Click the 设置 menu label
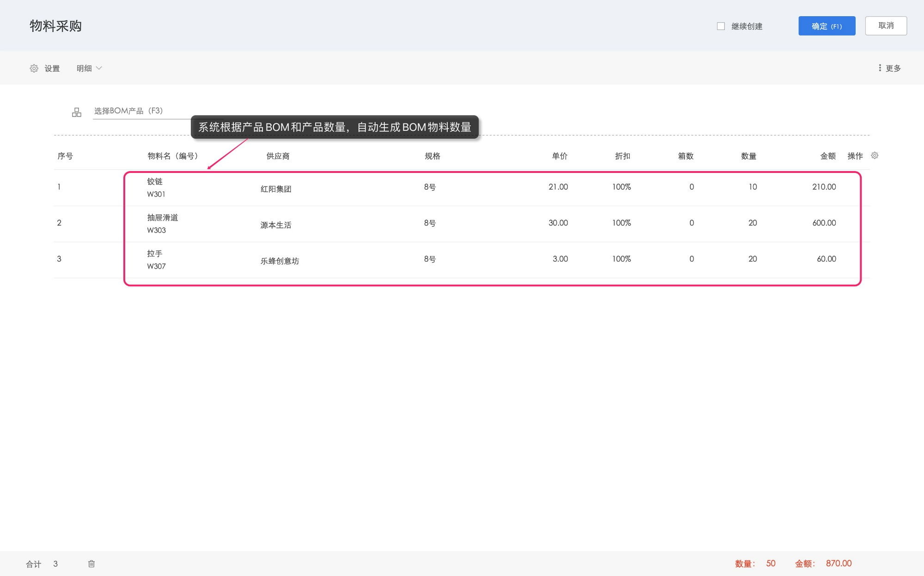Image resolution: width=924 pixels, height=576 pixels. click(52, 68)
